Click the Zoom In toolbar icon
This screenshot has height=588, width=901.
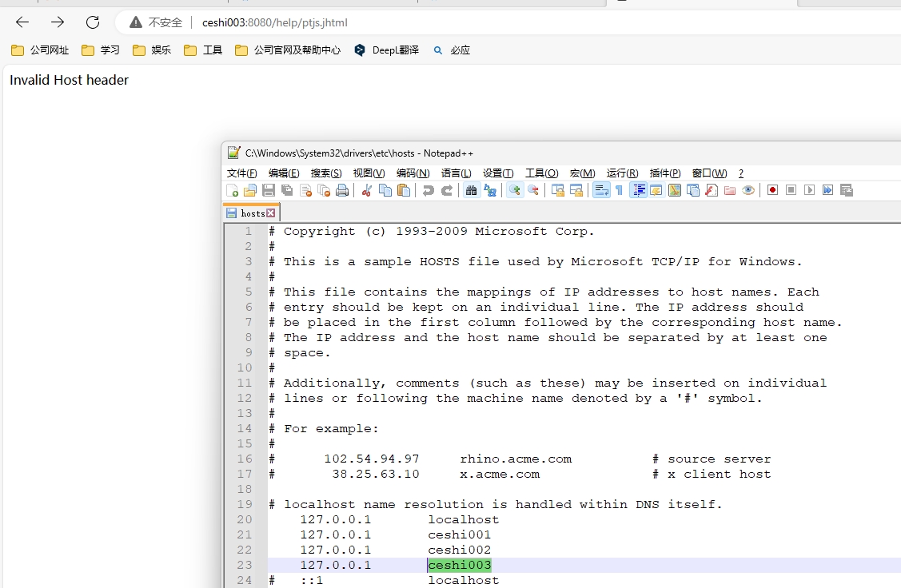point(515,190)
